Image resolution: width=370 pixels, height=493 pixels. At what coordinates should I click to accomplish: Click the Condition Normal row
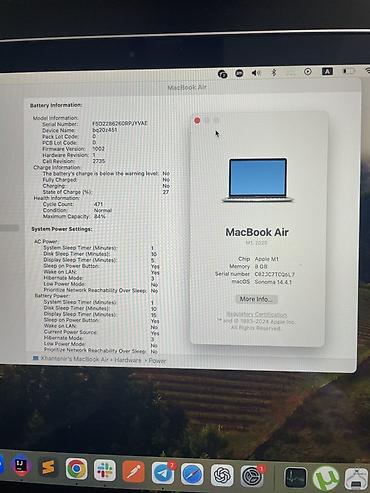pyautogui.click(x=77, y=210)
